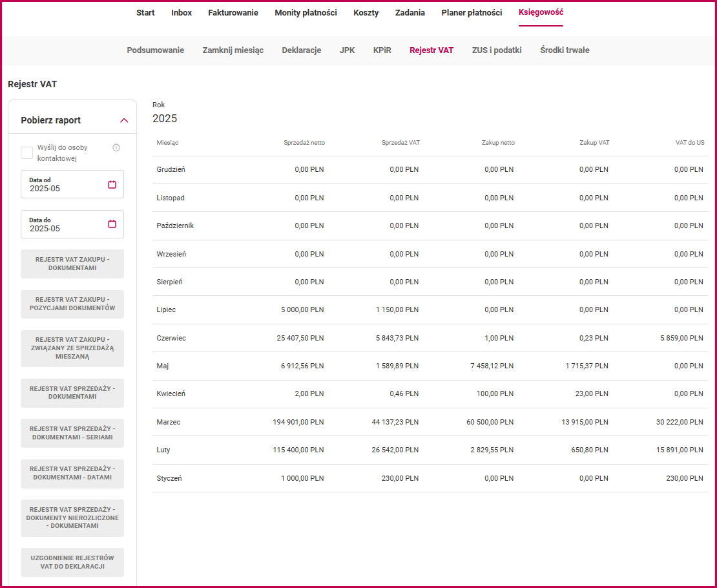The image size is (717, 588).
Task: Download Rejestr VAT zakupu - dokumentami report
Action: pyautogui.click(x=72, y=264)
